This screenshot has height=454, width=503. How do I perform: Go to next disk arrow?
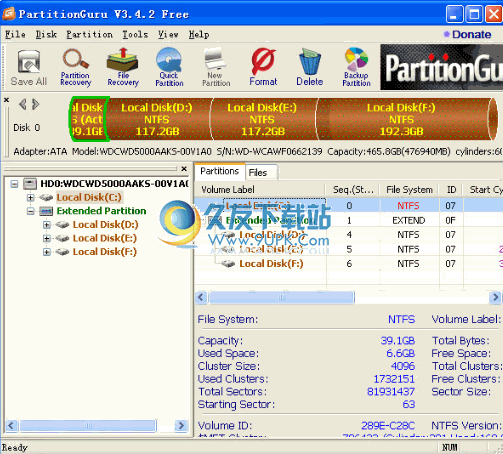tap(36, 104)
